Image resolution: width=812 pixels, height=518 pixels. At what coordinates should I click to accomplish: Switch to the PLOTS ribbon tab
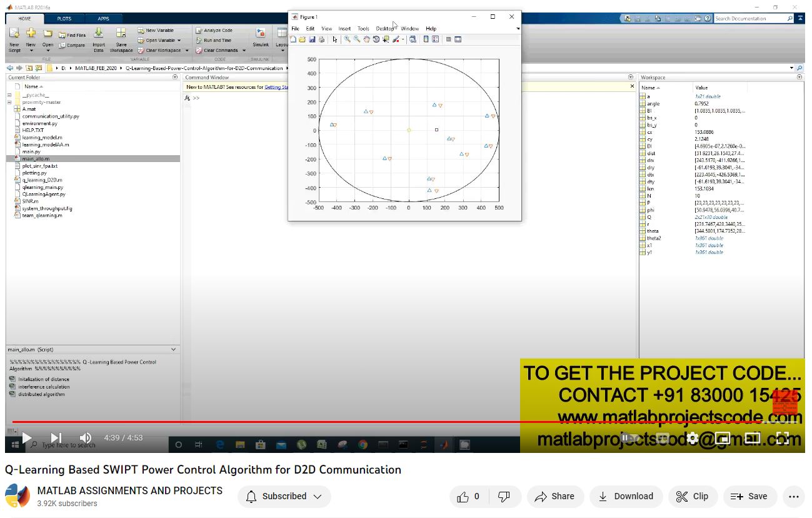tap(64, 19)
